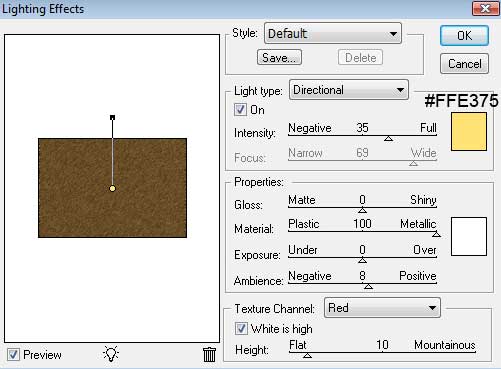Click the Intensity slider handle
Viewport: 501px width, 369px height.
(388, 138)
